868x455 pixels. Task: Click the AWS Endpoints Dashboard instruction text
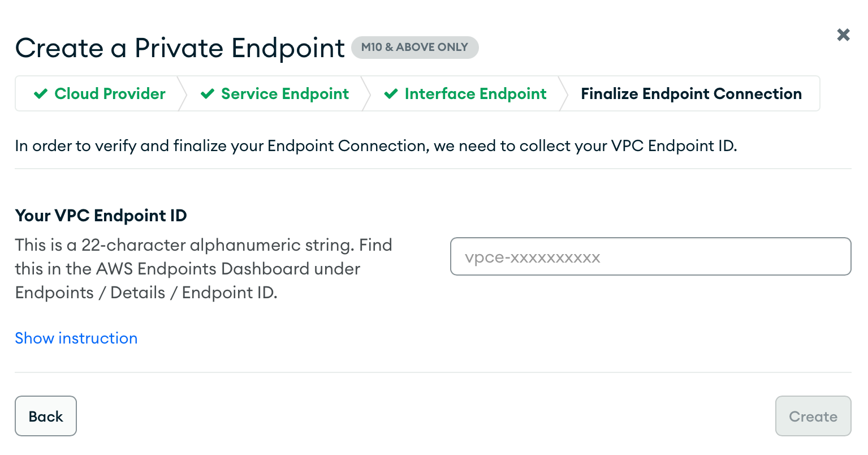pyautogui.click(x=187, y=269)
